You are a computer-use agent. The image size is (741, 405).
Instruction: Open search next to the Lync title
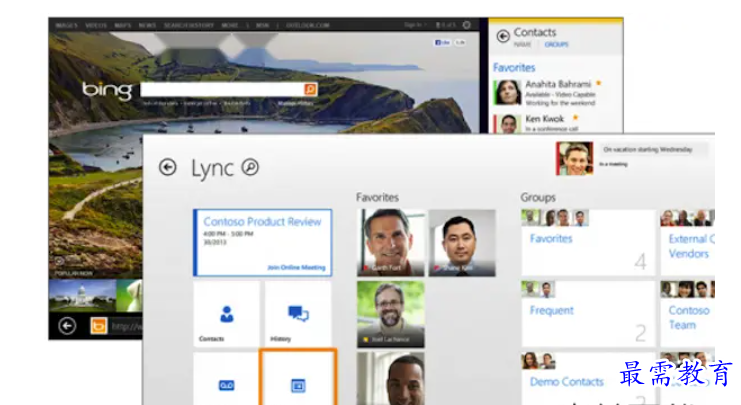coord(250,167)
